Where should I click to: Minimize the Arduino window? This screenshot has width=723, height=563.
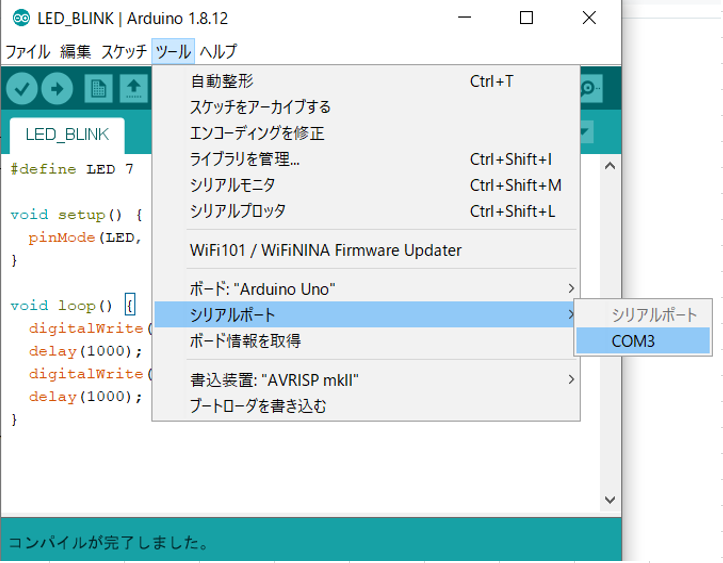click(464, 18)
